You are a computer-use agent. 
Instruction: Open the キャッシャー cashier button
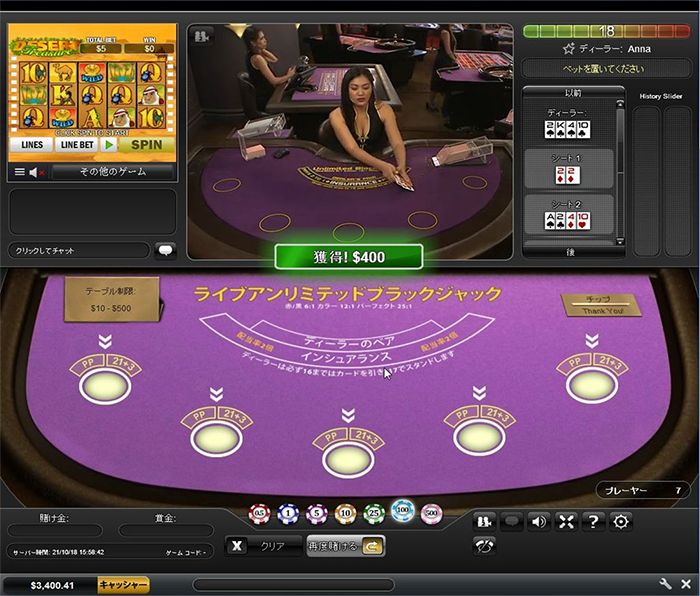(123, 584)
